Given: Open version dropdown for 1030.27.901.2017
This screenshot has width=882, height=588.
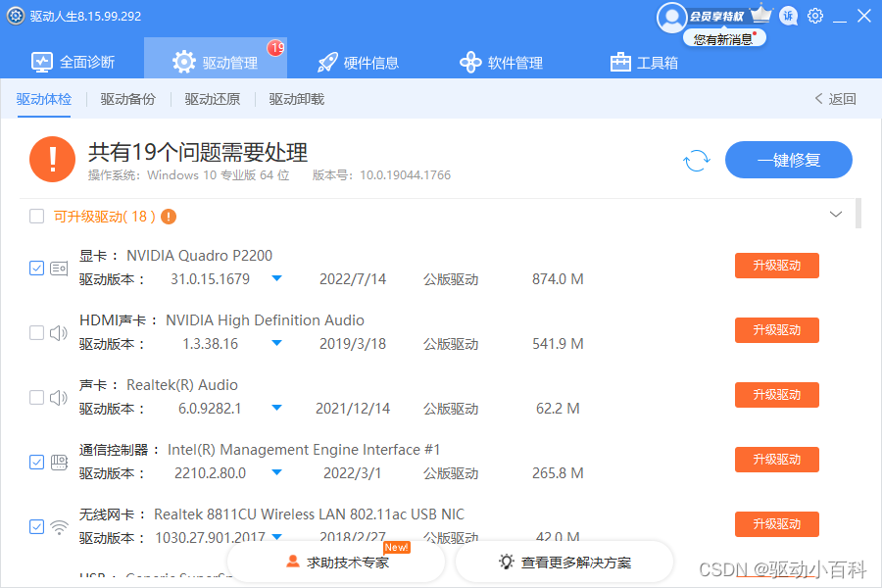Looking at the screenshot, I should pyautogui.click(x=276, y=537).
